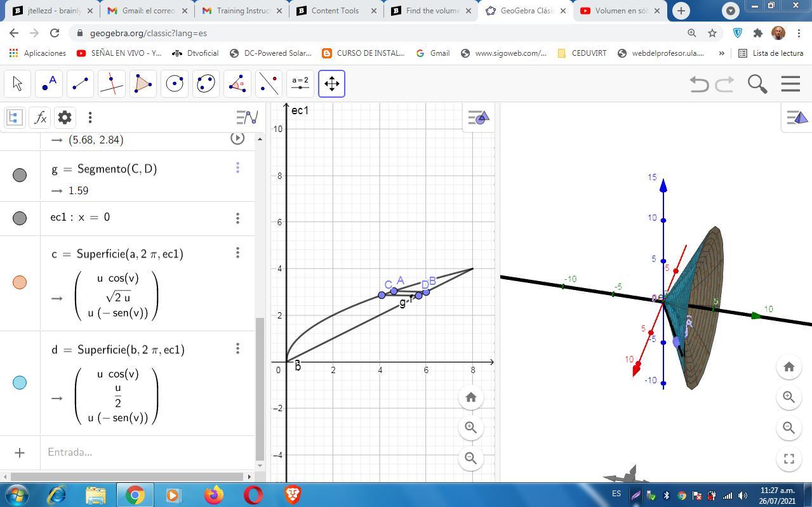The width and height of the screenshot is (812, 507).
Task: Toggle visibility of segment g
Action: click(20, 175)
